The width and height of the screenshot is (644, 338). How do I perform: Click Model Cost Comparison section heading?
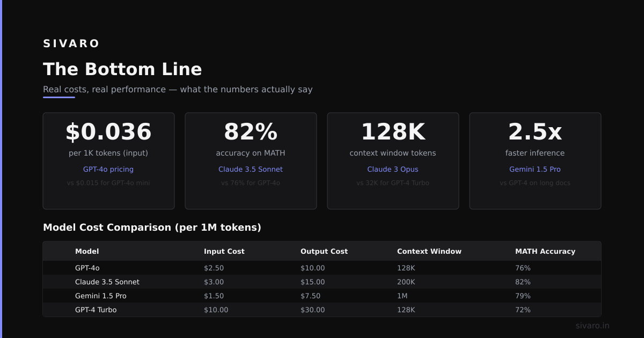pyautogui.click(x=152, y=227)
